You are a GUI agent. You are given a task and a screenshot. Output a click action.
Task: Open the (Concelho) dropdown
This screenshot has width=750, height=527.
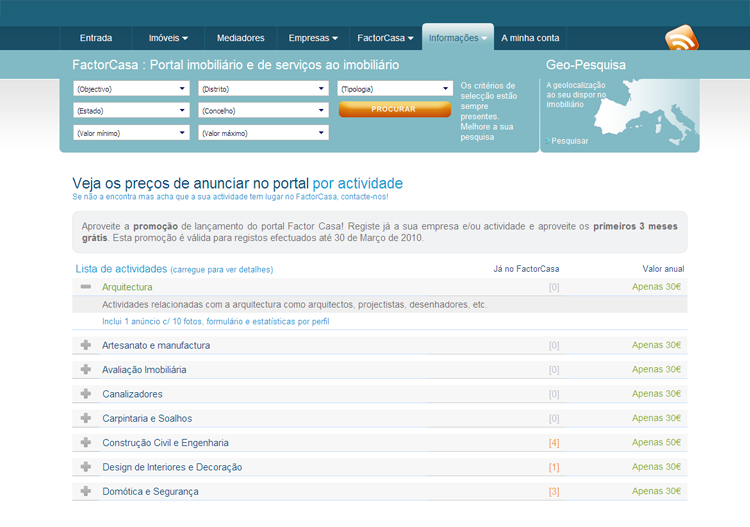263,110
